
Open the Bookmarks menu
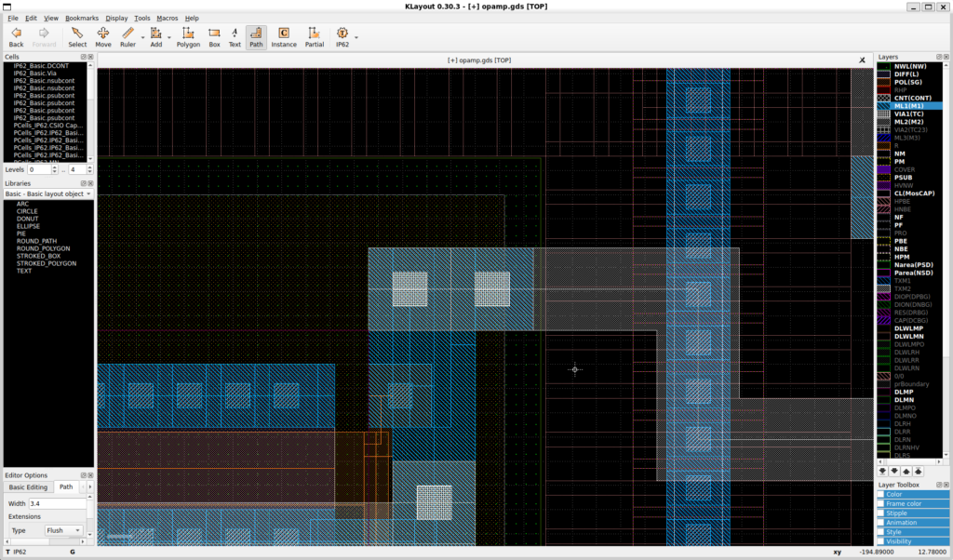tap(82, 18)
